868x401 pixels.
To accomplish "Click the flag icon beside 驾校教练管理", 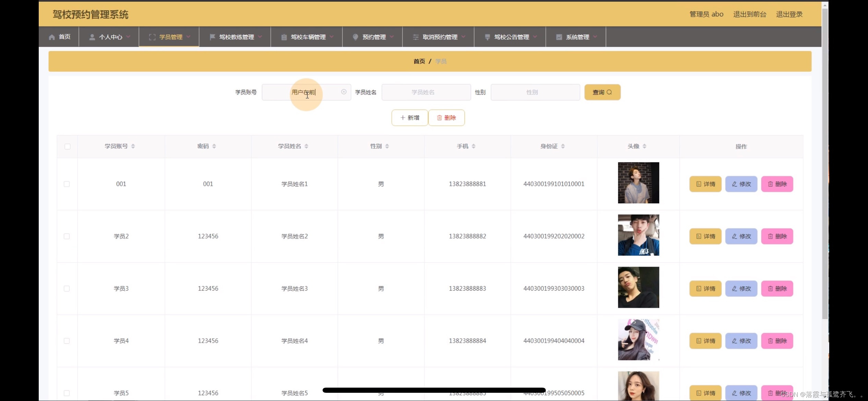I will (x=212, y=37).
